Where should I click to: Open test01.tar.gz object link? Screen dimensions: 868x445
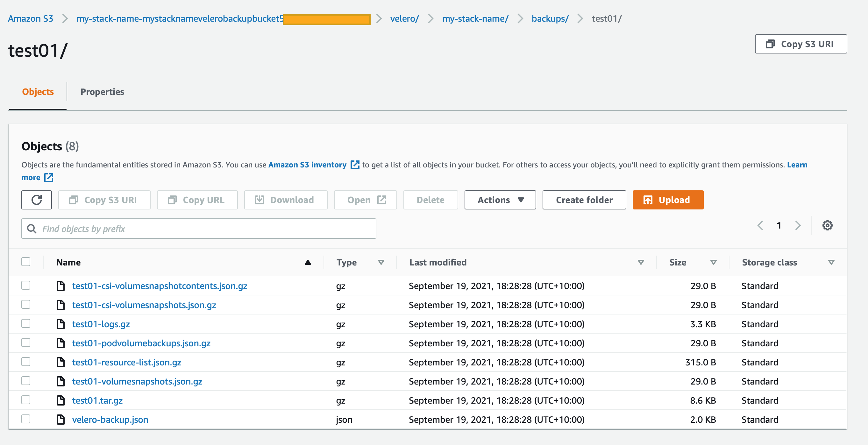[97, 400]
